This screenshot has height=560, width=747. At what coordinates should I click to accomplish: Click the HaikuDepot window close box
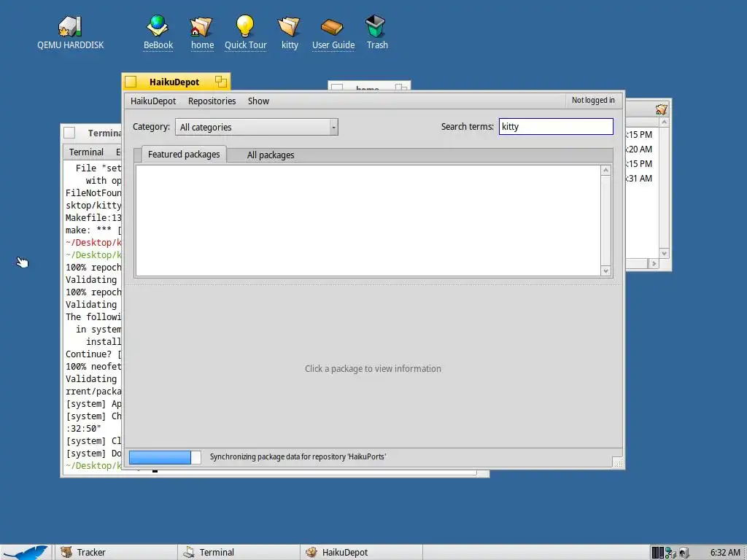(x=131, y=82)
